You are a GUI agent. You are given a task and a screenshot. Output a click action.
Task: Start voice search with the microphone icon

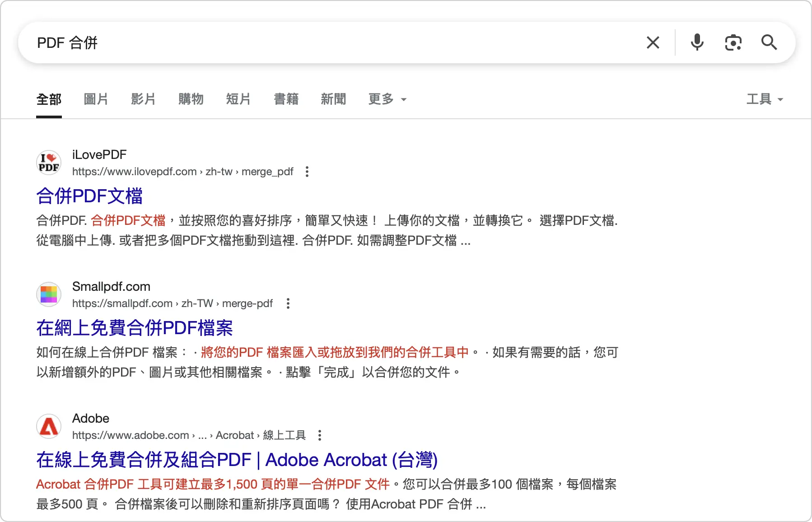pos(697,42)
